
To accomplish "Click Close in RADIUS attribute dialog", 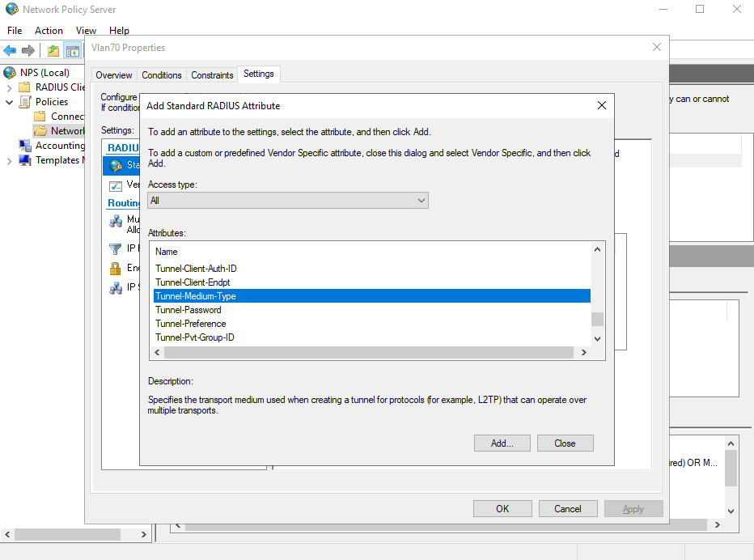I will [565, 443].
